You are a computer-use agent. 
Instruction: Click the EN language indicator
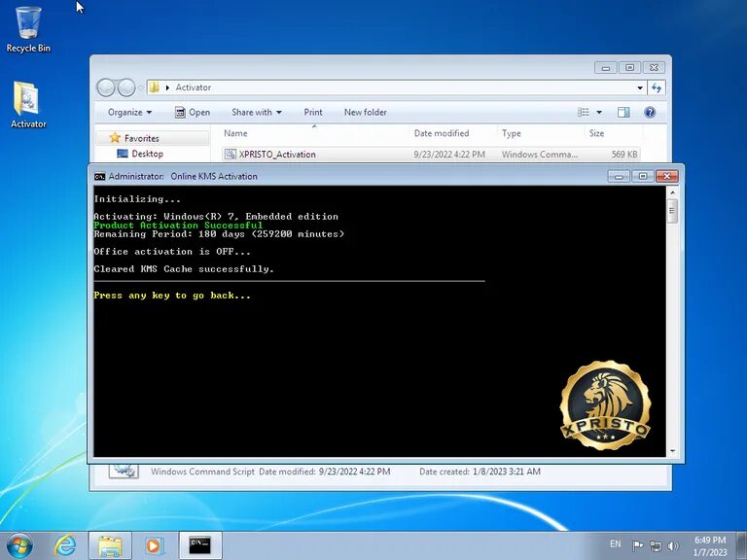click(x=615, y=543)
